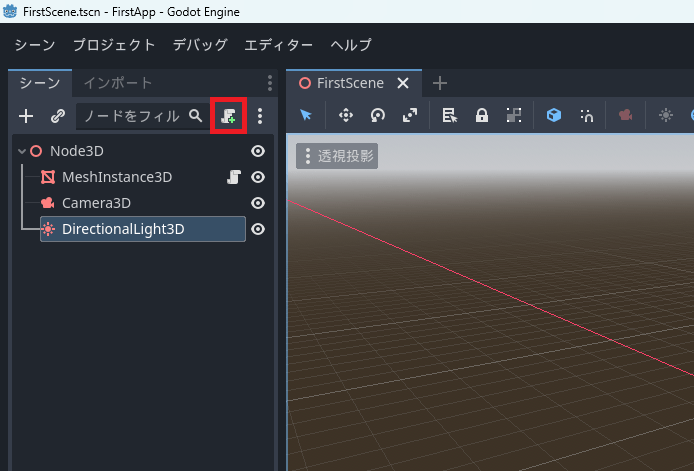This screenshot has height=471, width=694.
Task: Select the Select Mode arrow tool
Action: (306, 115)
